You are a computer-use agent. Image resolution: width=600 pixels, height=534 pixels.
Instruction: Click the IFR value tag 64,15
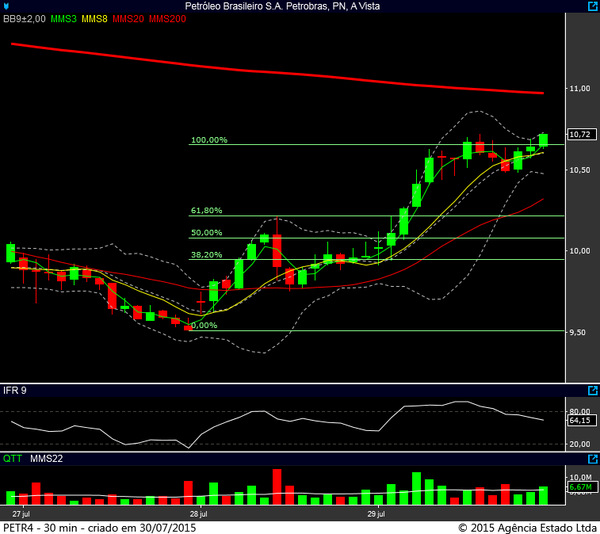(x=578, y=421)
